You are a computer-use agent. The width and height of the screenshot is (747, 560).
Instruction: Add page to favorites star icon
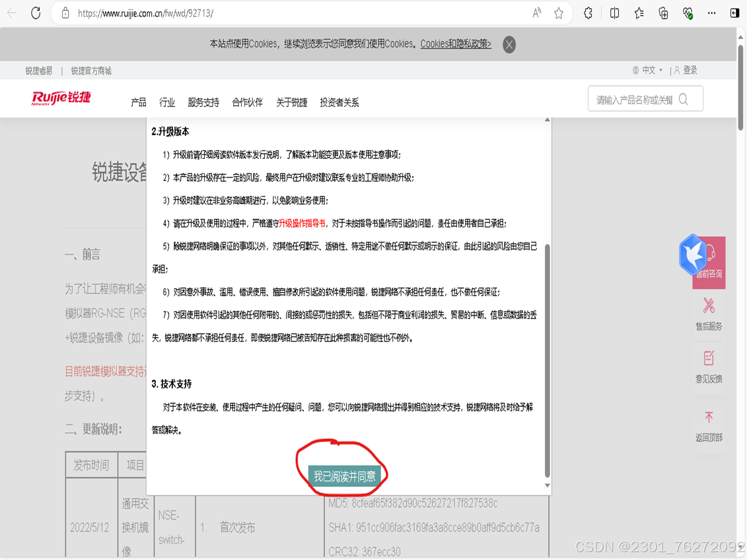coord(559,13)
